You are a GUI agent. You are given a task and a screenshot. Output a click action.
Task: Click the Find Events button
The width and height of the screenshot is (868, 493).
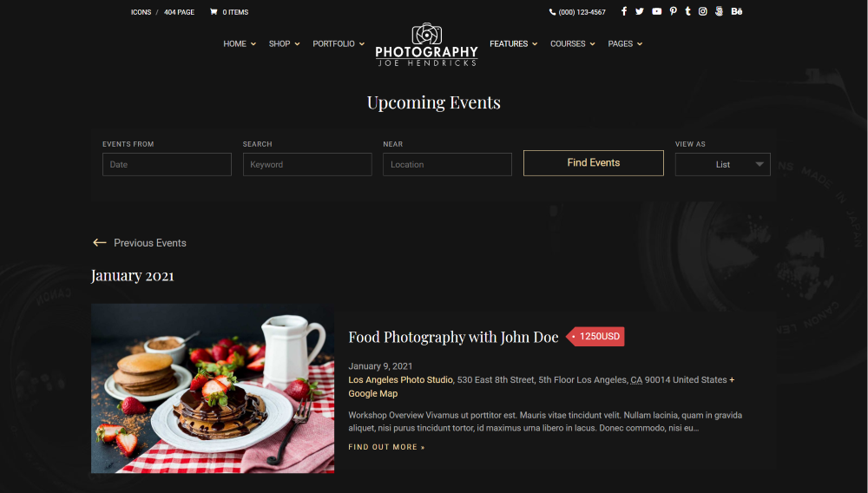[594, 162]
